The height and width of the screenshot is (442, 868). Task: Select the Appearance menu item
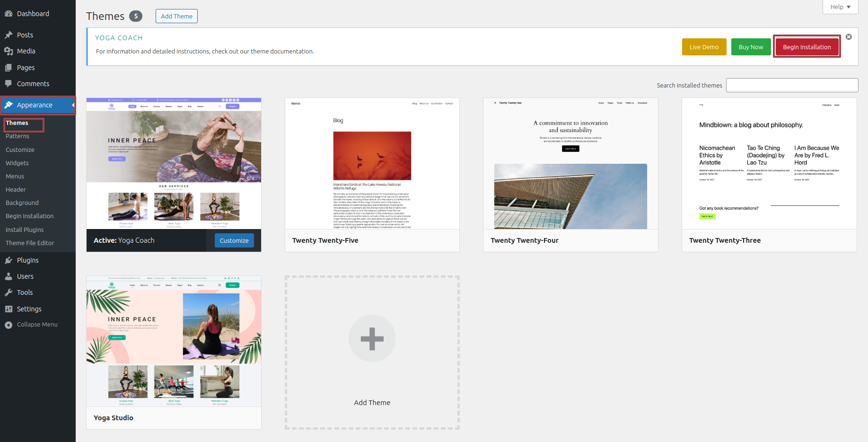click(x=38, y=105)
